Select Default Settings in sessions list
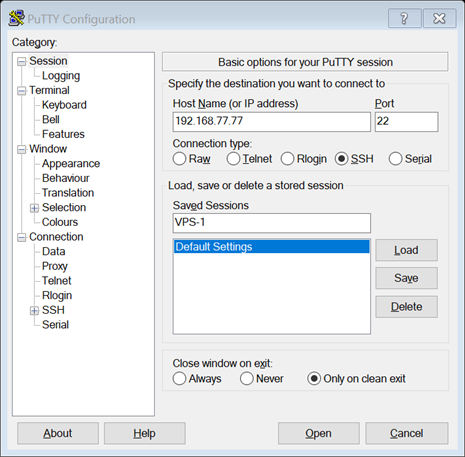 coord(272,247)
